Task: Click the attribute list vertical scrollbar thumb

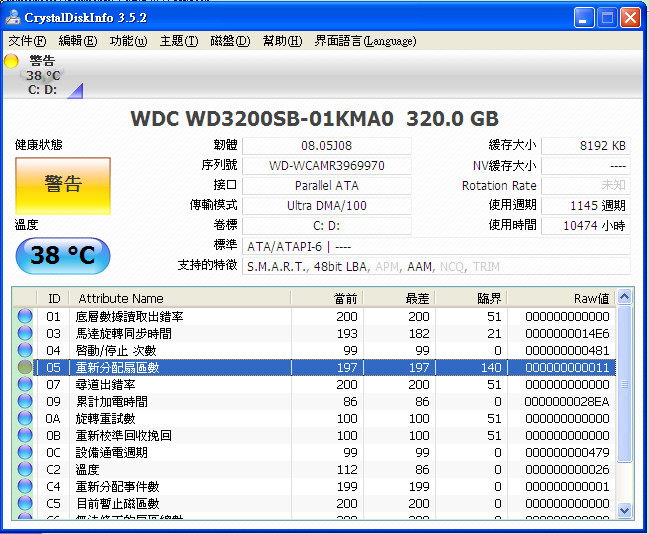Action: tap(625, 384)
